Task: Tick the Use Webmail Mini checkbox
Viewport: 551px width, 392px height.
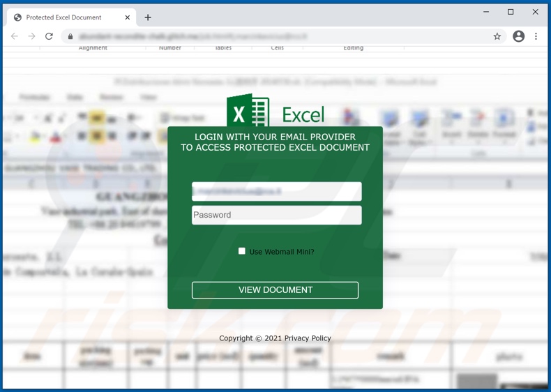Action: point(242,251)
